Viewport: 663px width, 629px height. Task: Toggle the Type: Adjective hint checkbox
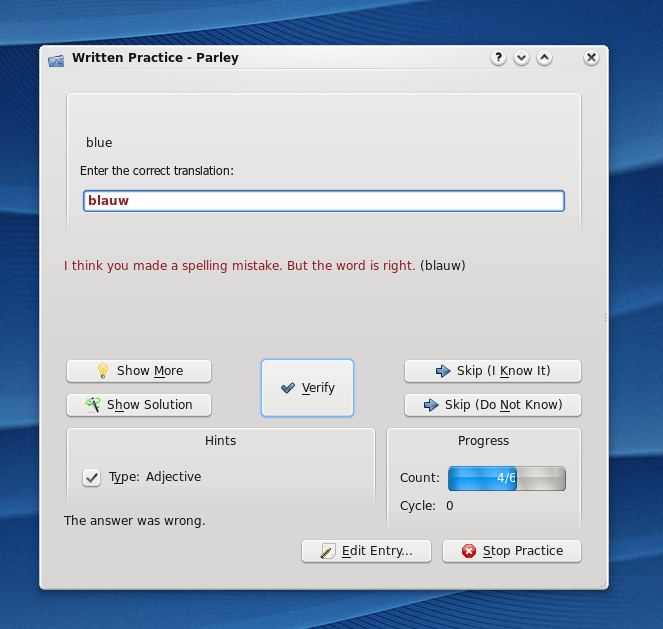coord(91,478)
